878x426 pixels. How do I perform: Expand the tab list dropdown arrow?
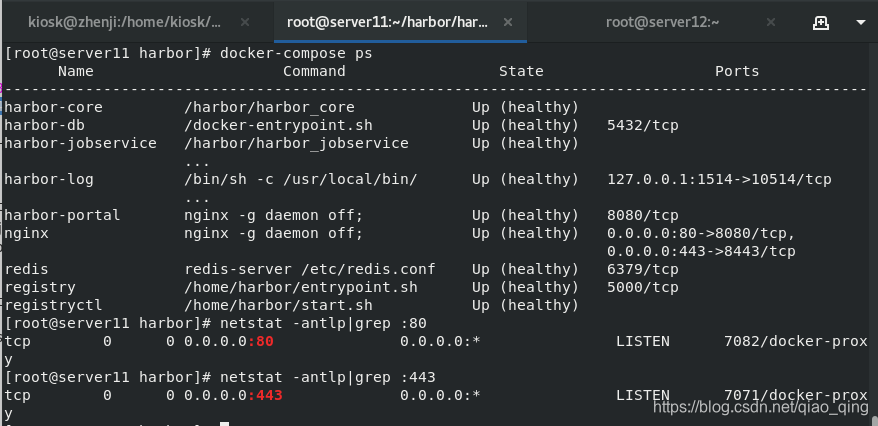tap(861, 22)
